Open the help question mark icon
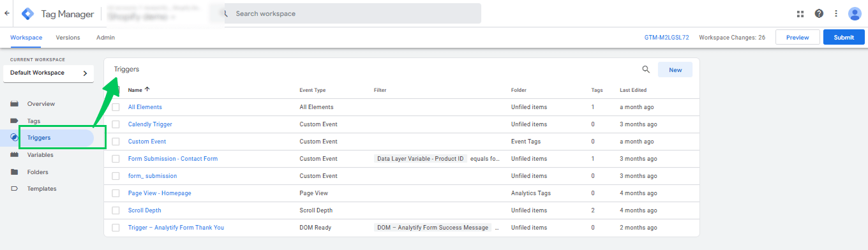The image size is (868, 250). [819, 13]
